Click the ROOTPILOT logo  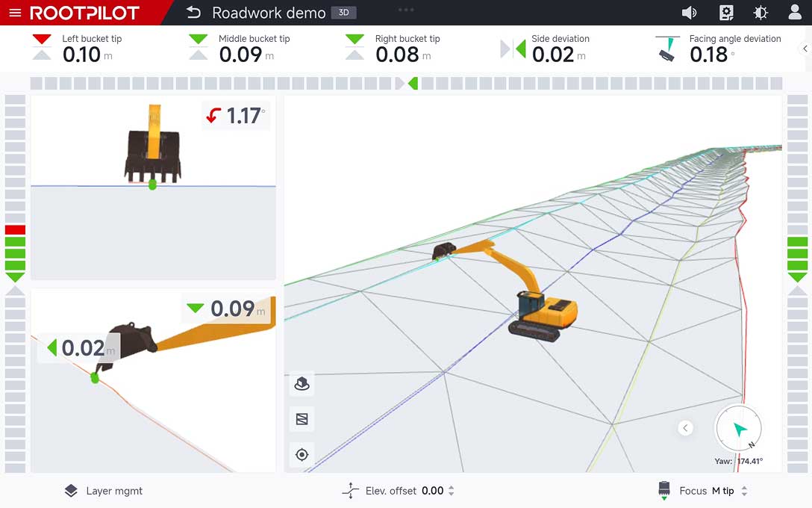click(85, 13)
